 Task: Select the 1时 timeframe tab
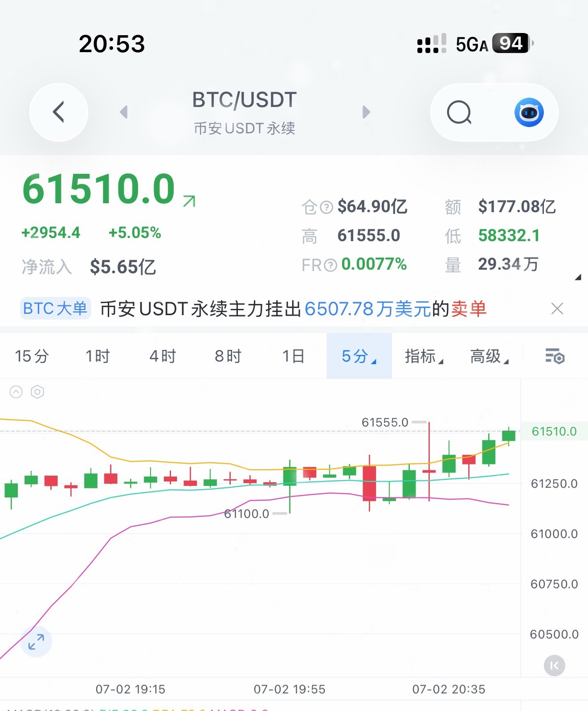point(98,356)
